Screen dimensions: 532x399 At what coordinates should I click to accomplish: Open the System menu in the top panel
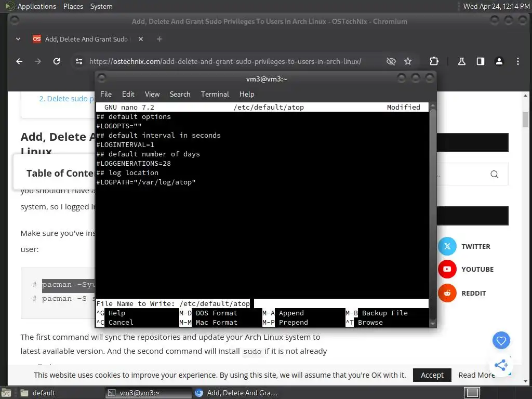click(101, 6)
